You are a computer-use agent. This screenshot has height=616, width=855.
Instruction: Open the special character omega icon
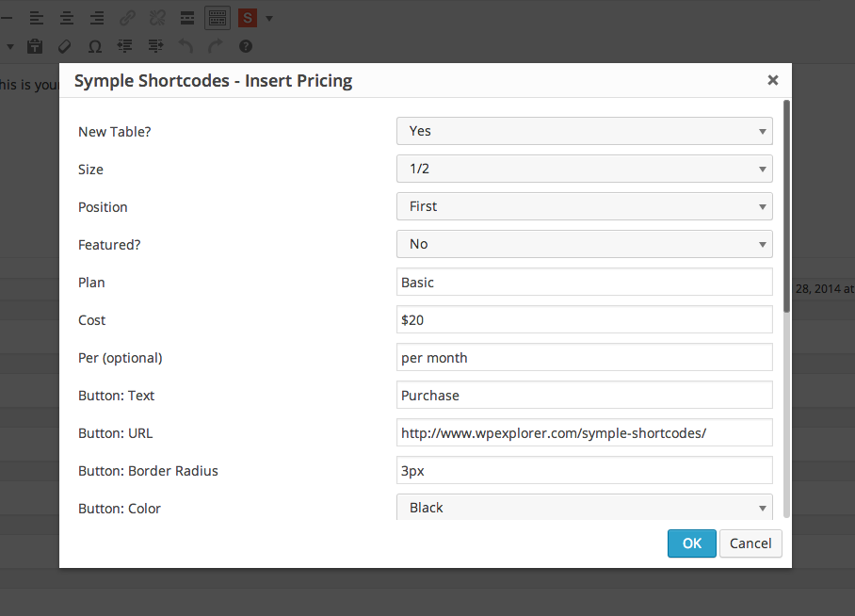pyautogui.click(x=95, y=46)
